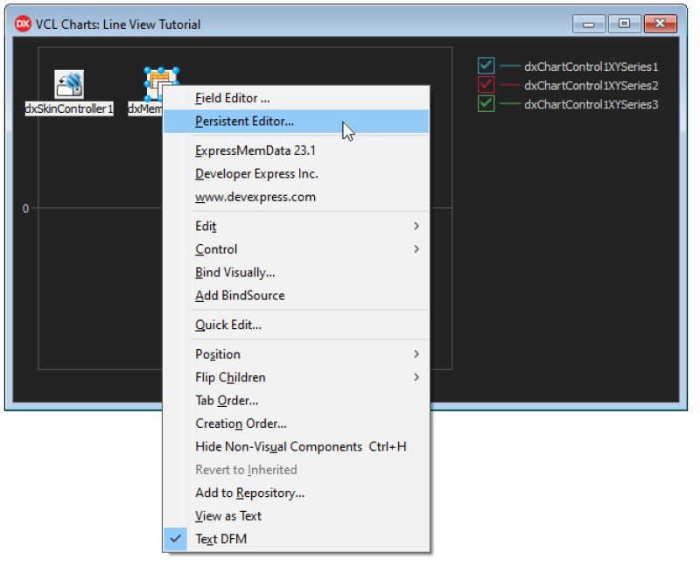Click the green dxChartControl1XYSeries3 legend line
The image size is (700, 588).
click(510, 104)
